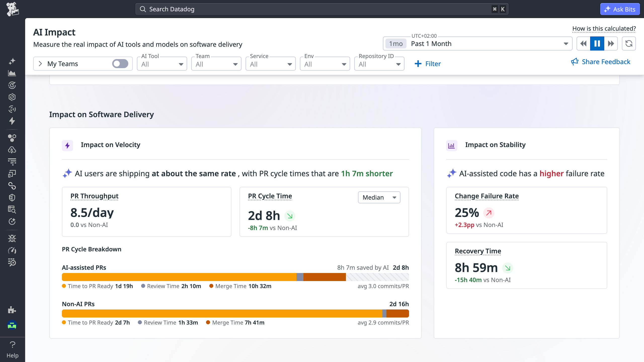
Task: Open the shield security sidebar icon
Action: coord(12,198)
